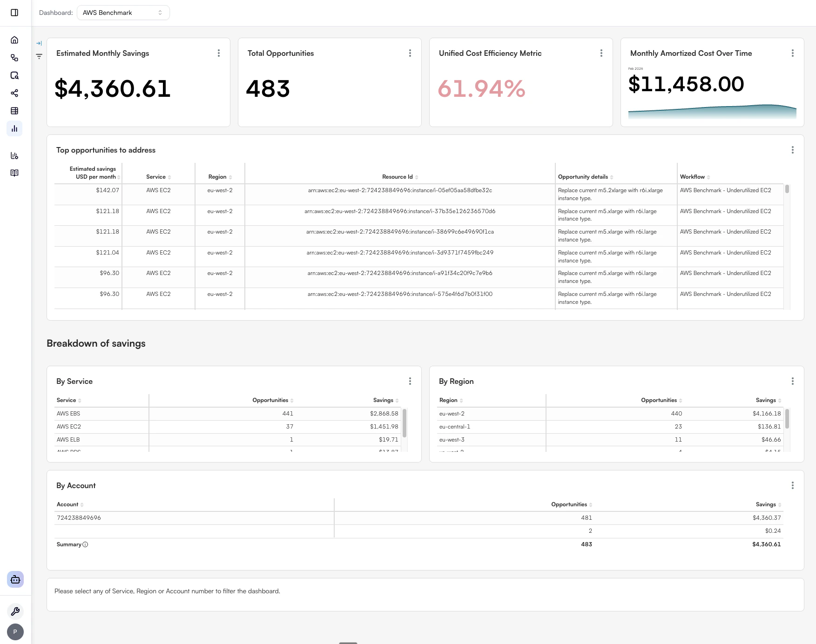
Task: Select the dashboards bar chart icon
Action: 14,128
